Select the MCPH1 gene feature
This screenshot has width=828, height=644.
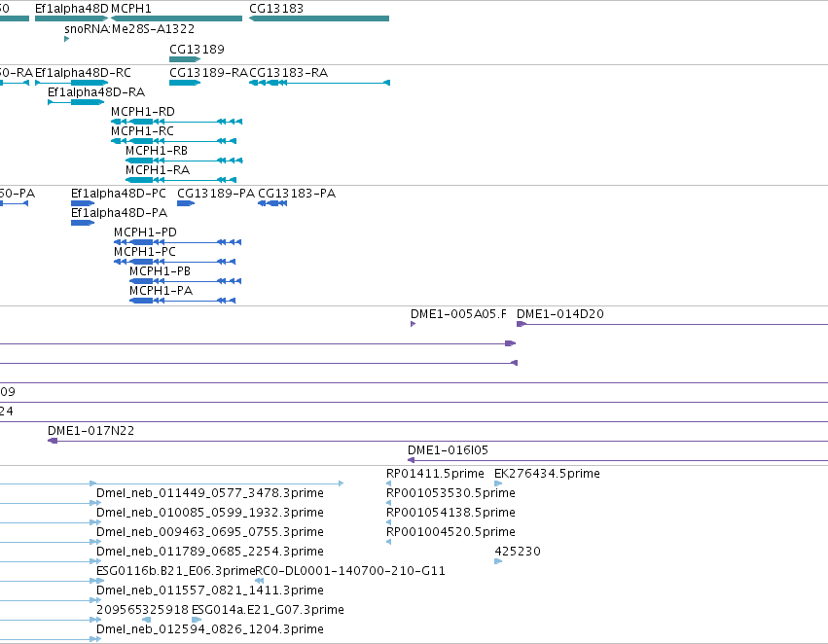[x=176, y=18]
